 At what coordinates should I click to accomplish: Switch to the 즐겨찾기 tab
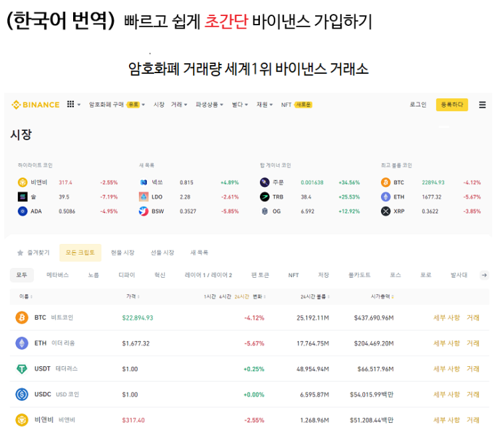point(33,253)
